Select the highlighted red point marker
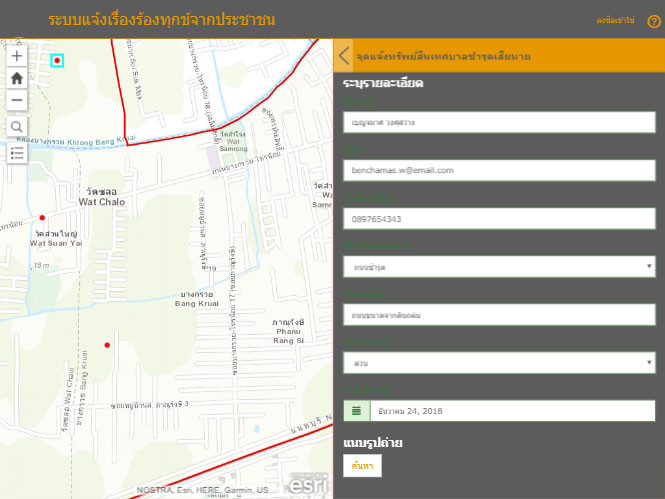The image size is (665, 499). point(57,61)
